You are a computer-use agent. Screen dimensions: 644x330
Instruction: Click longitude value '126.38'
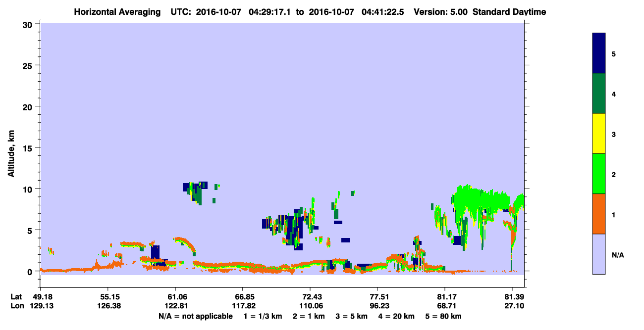pyautogui.click(x=108, y=306)
